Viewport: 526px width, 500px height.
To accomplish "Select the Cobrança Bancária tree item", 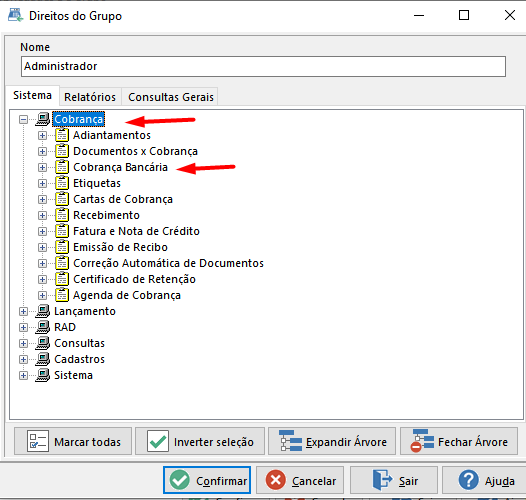I will click(120, 167).
